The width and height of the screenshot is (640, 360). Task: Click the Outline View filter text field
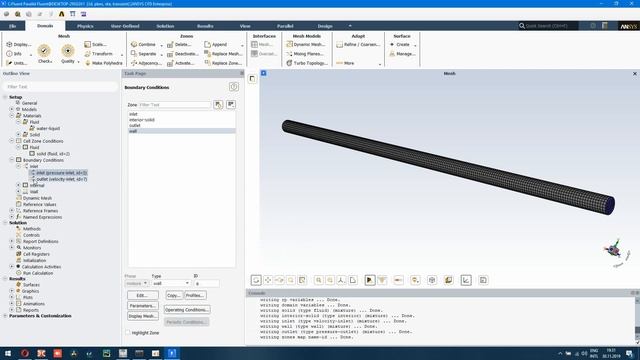pyautogui.click(x=60, y=87)
